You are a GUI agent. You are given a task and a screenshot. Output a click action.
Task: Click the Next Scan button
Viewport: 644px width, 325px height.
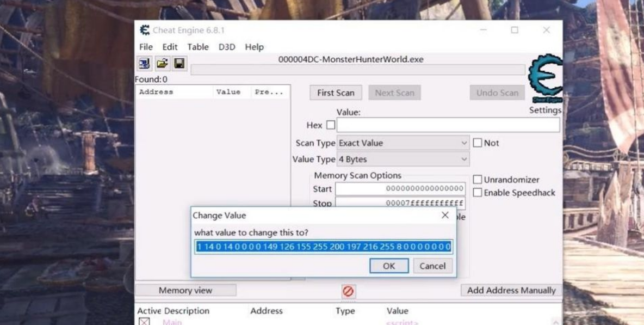point(394,93)
